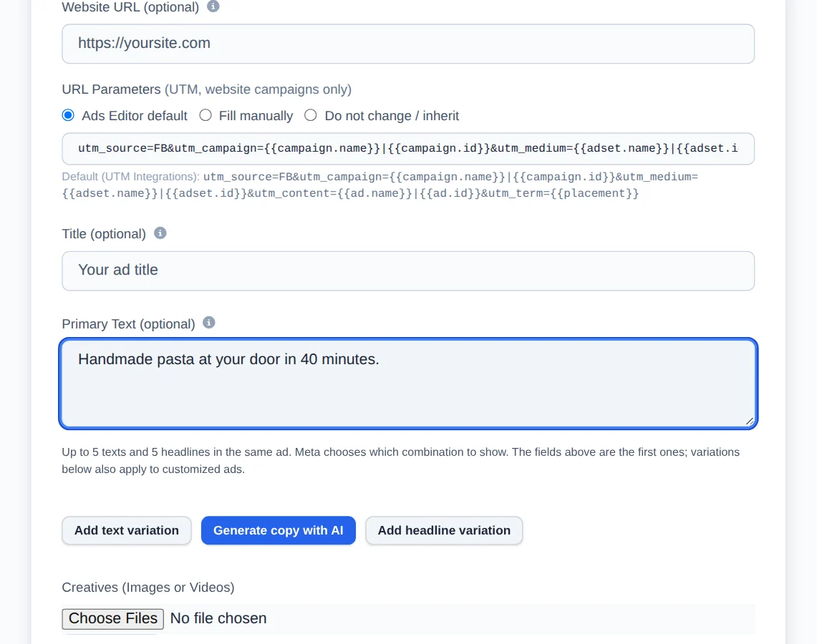This screenshot has height=644, width=817.
Task: Click the 'Website URL (optional)' label
Action: [130, 7]
